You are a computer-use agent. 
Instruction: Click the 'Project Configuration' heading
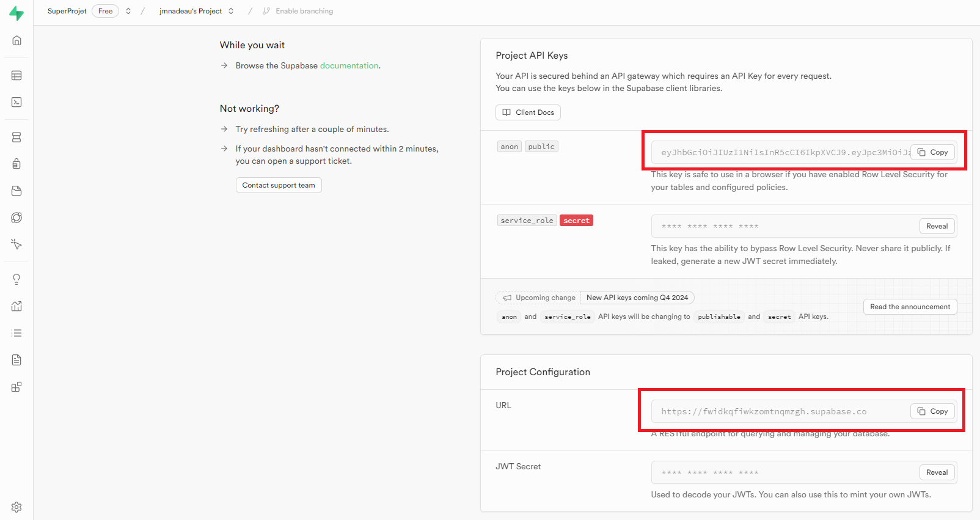tap(543, 372)
